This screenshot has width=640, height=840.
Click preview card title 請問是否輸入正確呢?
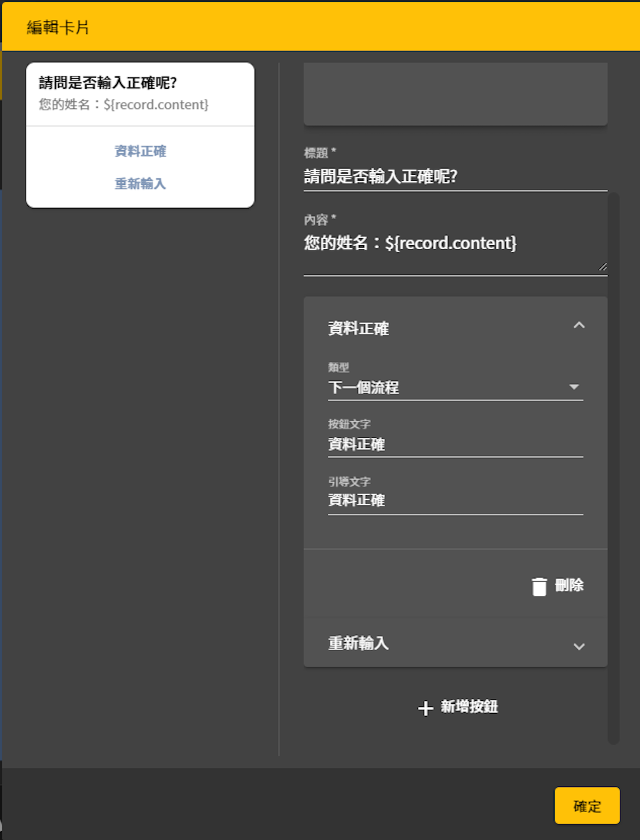[108, 83]
